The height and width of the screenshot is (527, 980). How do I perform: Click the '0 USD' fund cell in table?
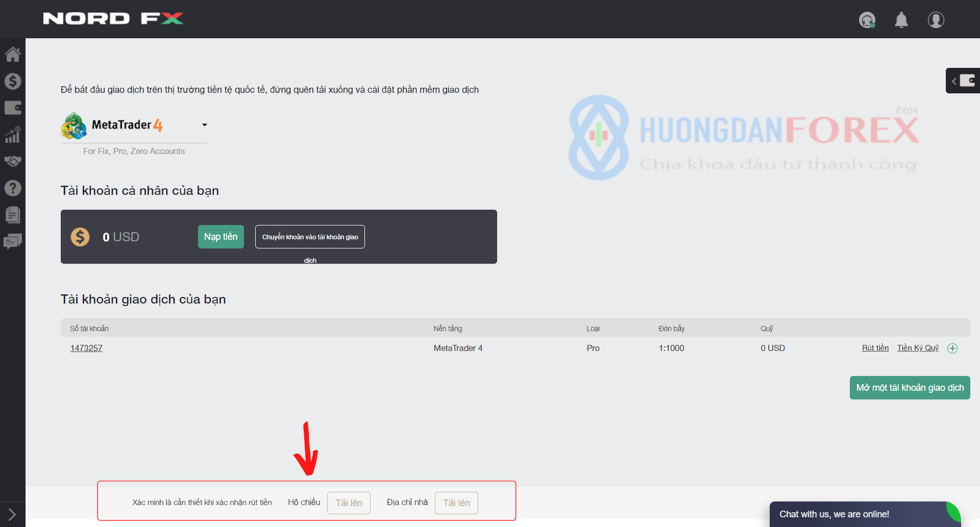click(773, 348)
